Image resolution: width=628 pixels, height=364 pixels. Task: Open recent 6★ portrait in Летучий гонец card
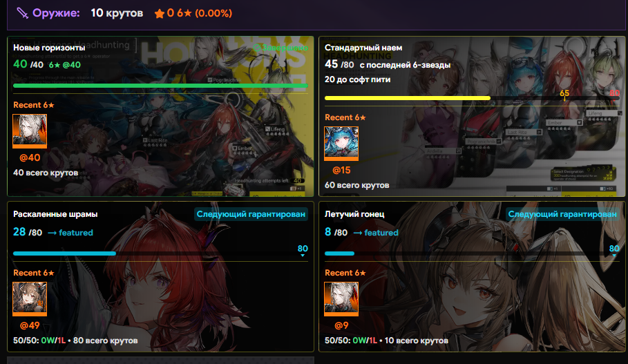[x=341, y=298]
